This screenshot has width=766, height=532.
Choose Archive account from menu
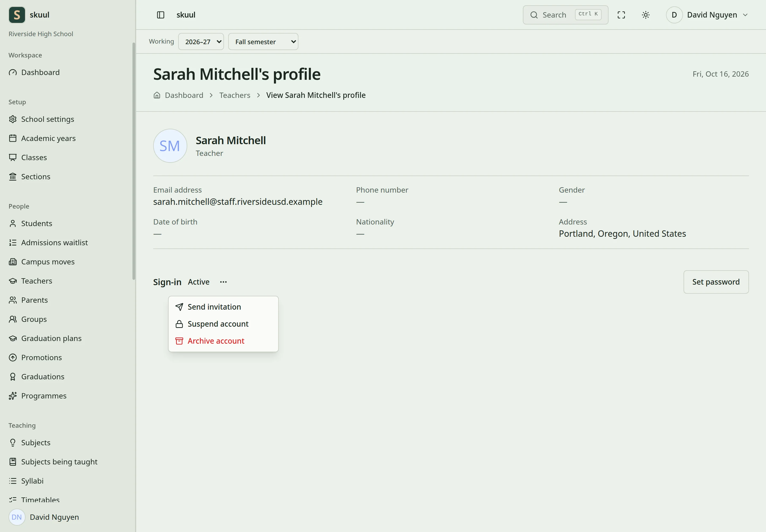pyautogui.click(x=223, y=341)
